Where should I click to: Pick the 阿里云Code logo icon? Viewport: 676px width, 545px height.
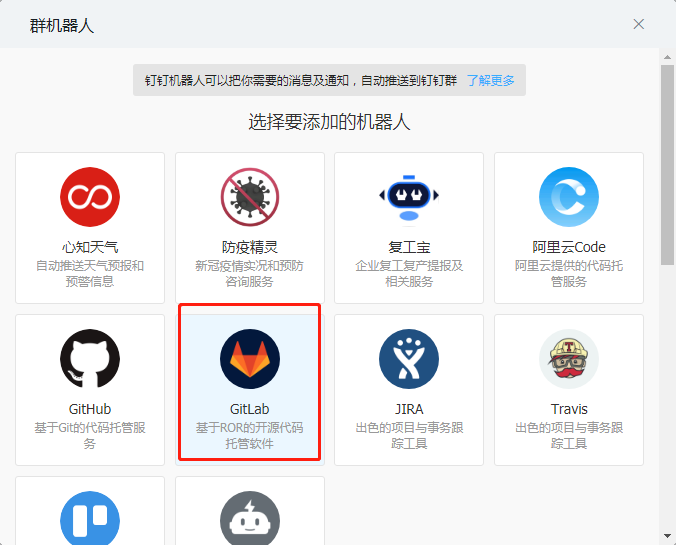pos(569,197)
